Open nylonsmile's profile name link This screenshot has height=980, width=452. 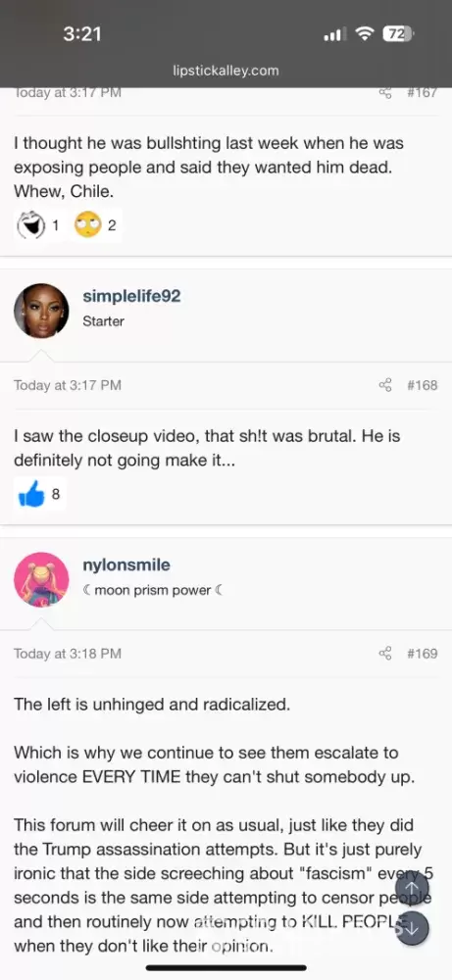[x=126, y=565]
